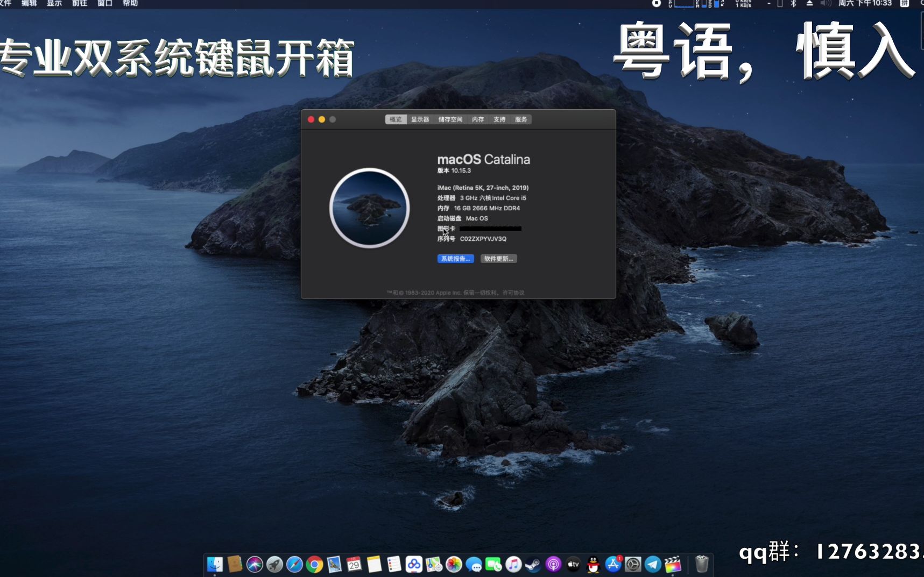
Task: Open QQ penguin icon in dock
Action: 593,564
